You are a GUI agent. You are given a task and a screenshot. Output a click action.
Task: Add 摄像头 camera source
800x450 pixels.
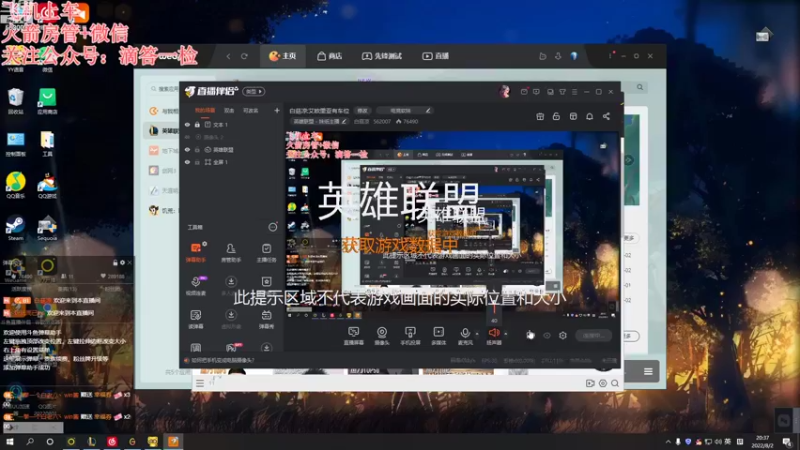tap(382, 335)
